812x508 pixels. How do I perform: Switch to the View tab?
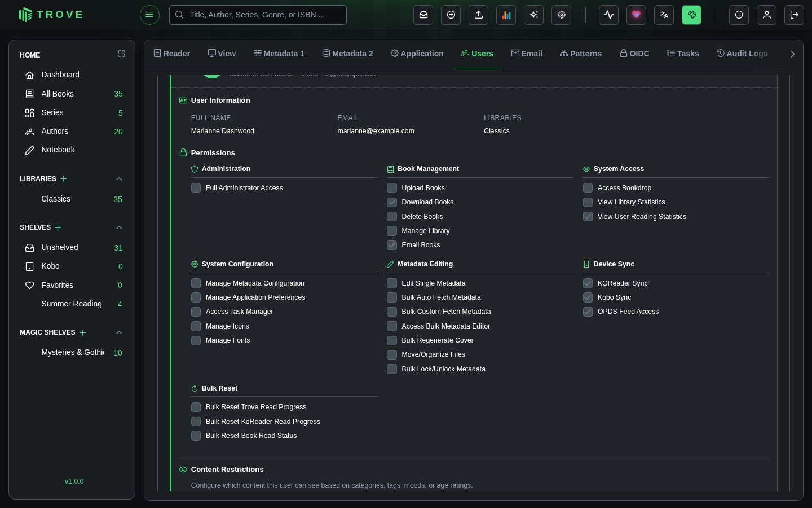(x=222, y=54)
